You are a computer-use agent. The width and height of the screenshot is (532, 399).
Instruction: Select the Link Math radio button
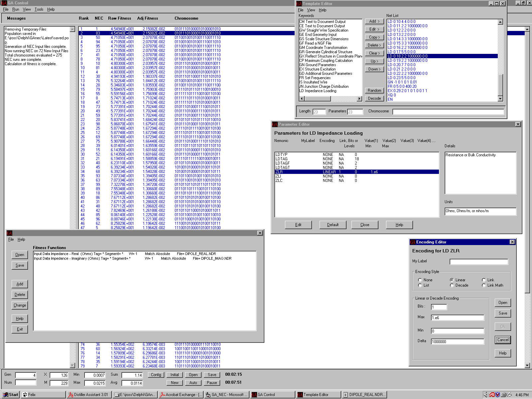click(484, 285)
